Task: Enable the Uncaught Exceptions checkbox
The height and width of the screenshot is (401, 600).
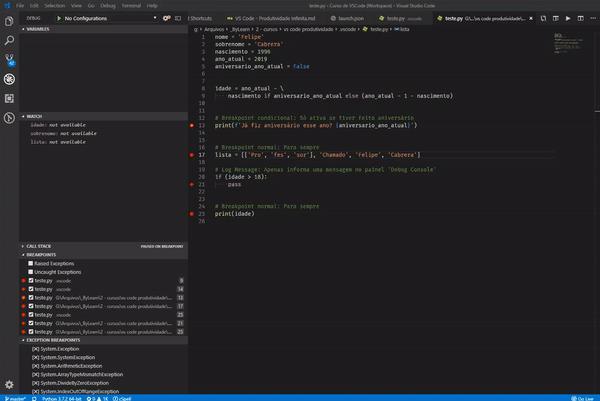Action: coord(30,272)
